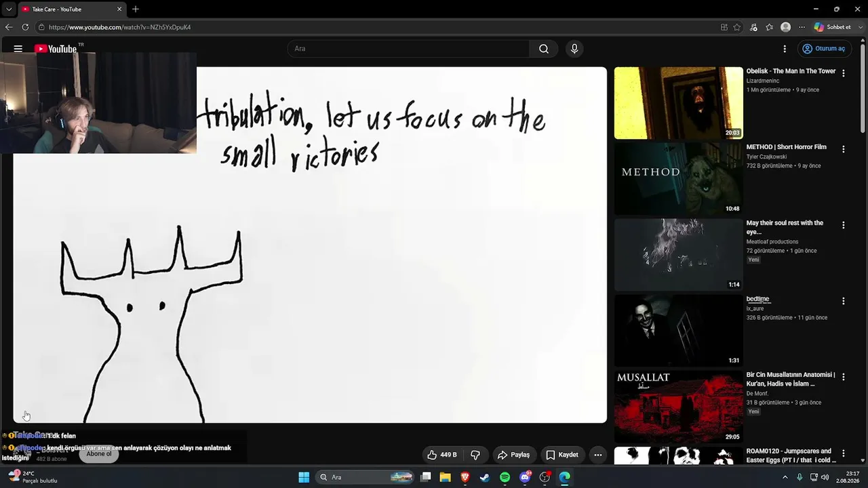This screenshot has height=488, width=868.
Task: Click the Take Care video player
Action: pos(310,245)
